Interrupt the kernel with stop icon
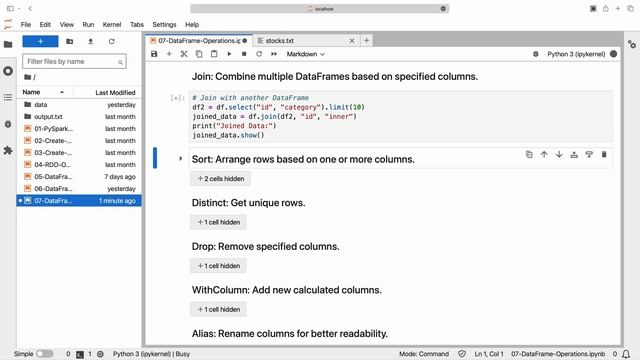Screen dimensions: 640x360 [x=244, y=54]
